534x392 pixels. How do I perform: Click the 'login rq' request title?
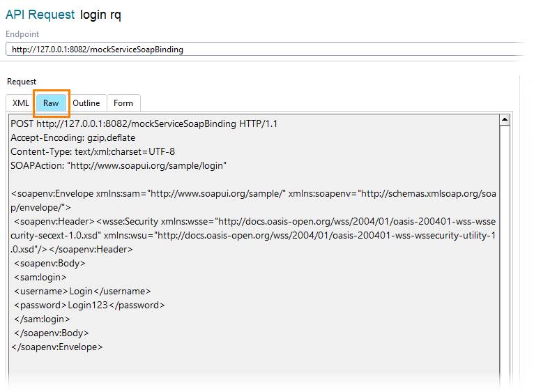(x=100, y=15)
